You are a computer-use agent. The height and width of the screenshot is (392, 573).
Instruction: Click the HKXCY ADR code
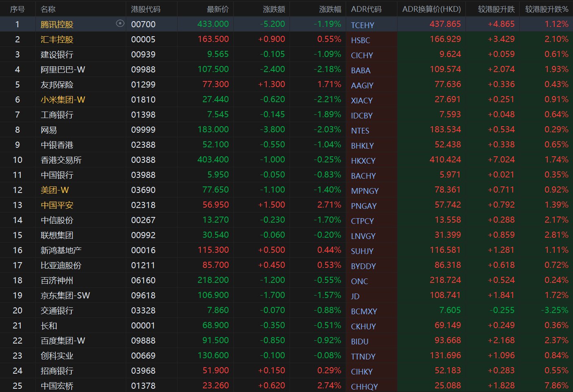point(363,161)
